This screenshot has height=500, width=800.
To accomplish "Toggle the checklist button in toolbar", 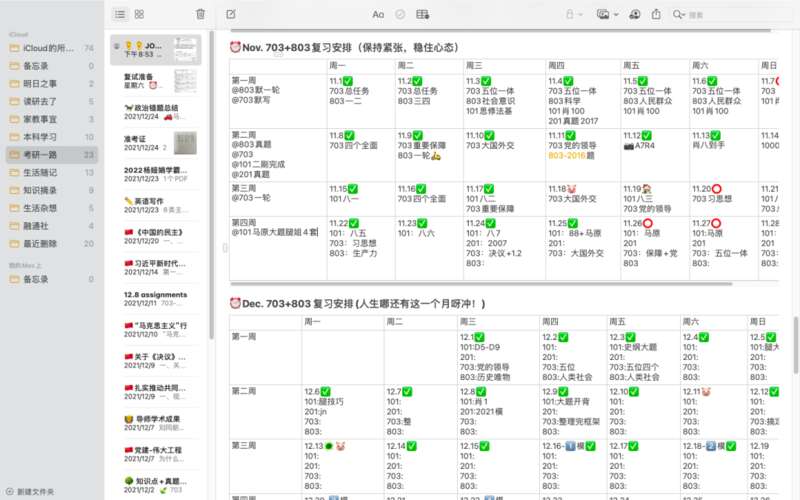I will click(x=400, y=14).
